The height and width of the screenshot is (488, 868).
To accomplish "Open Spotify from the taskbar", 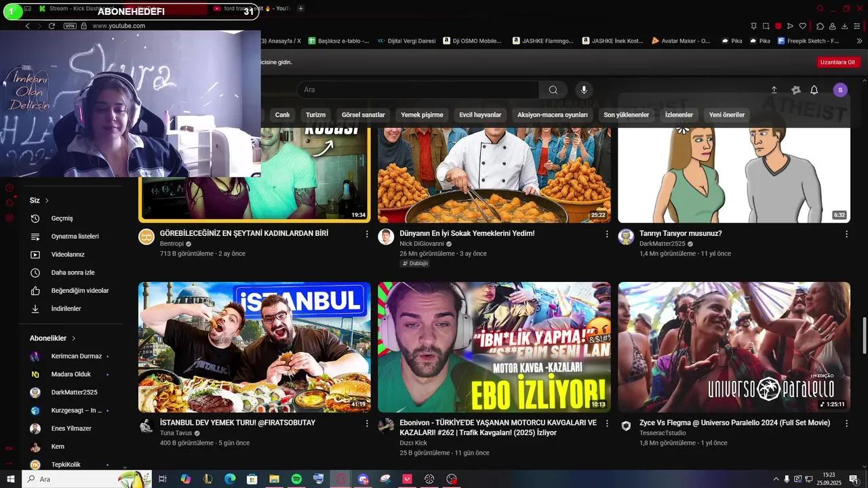I will point(296,479).
